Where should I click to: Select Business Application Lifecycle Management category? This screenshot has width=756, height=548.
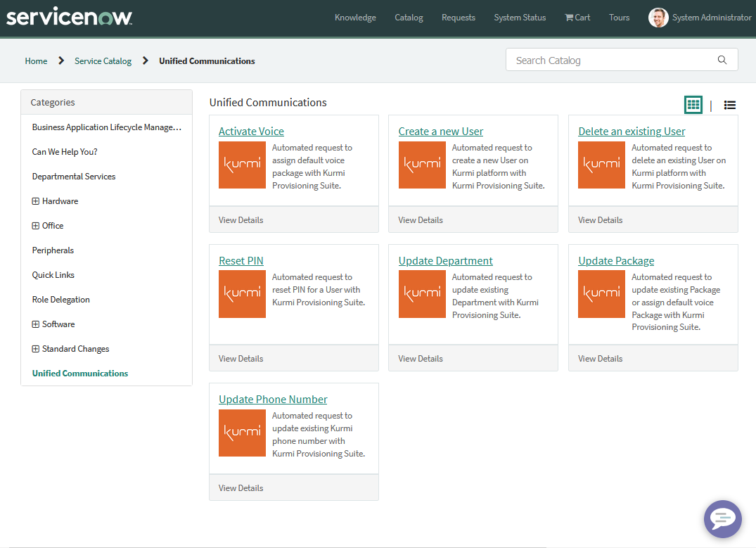pyautogui.click(x=107, y=127)
